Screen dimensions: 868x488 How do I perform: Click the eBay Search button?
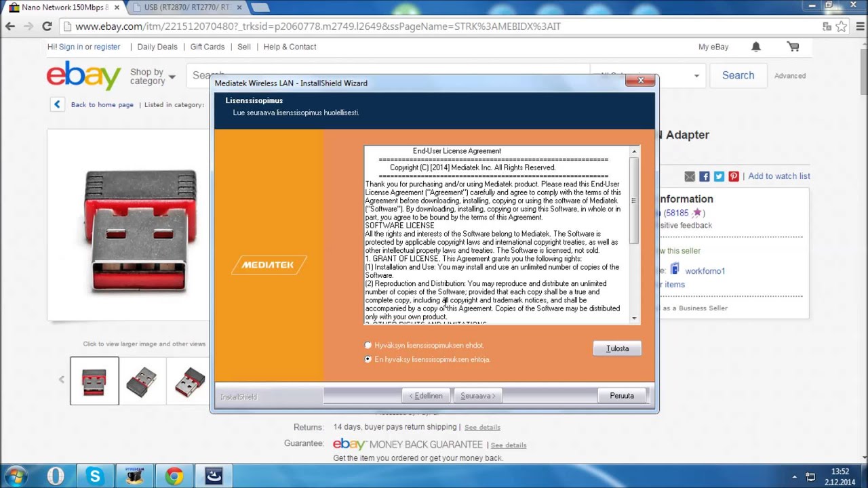(738, 75)
